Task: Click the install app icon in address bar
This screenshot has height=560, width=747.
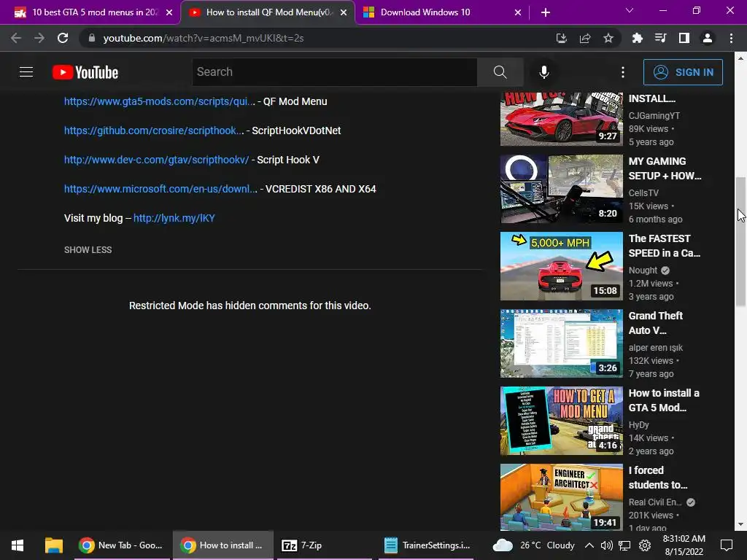Action: point(562,38)
